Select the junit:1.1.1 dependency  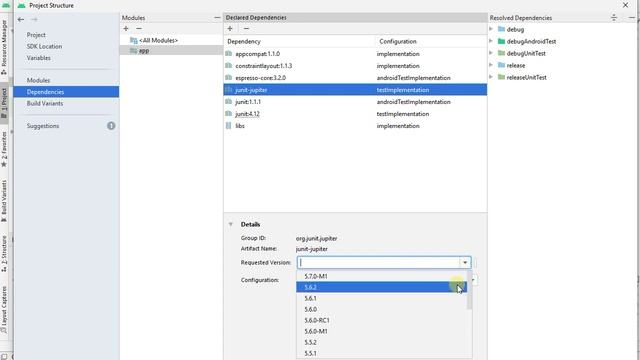point(355,102)
